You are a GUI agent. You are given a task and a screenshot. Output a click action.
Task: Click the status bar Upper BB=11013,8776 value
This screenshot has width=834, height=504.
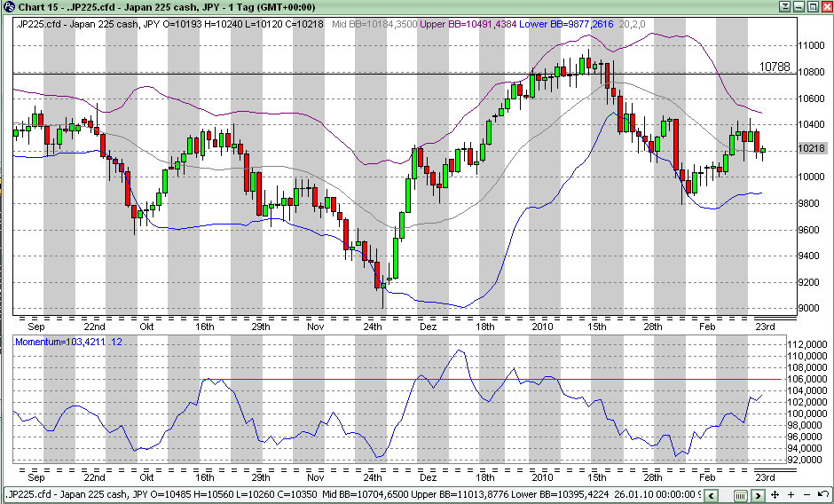[460, 494]
